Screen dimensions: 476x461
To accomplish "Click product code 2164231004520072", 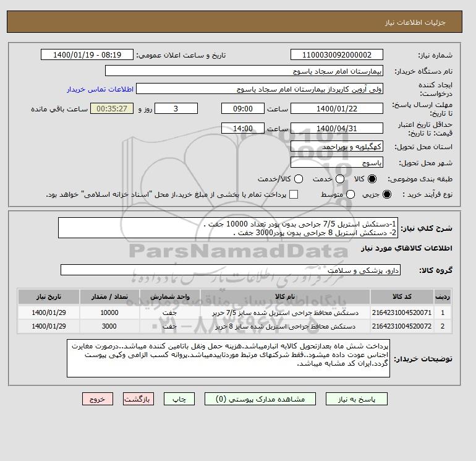I will click(x=402, y=326).
